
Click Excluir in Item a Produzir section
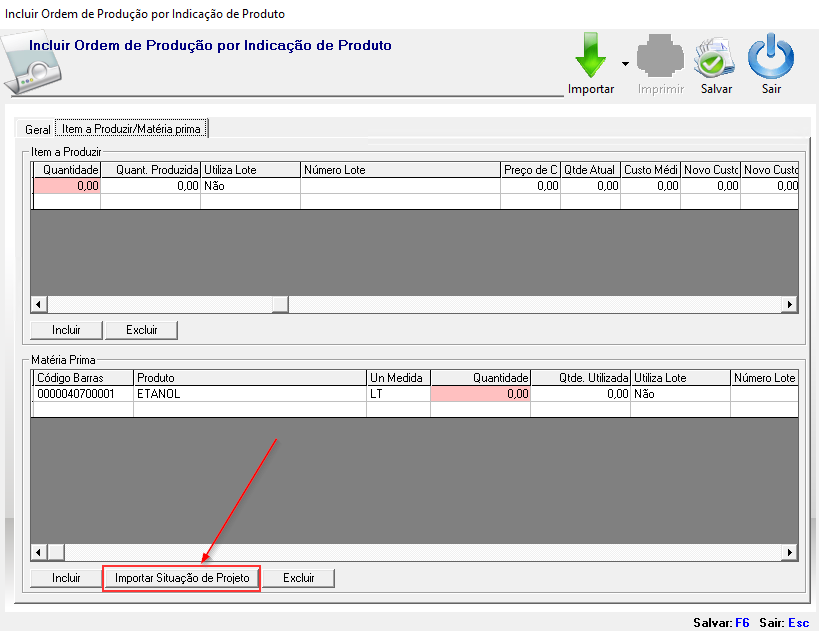[142, 330]
